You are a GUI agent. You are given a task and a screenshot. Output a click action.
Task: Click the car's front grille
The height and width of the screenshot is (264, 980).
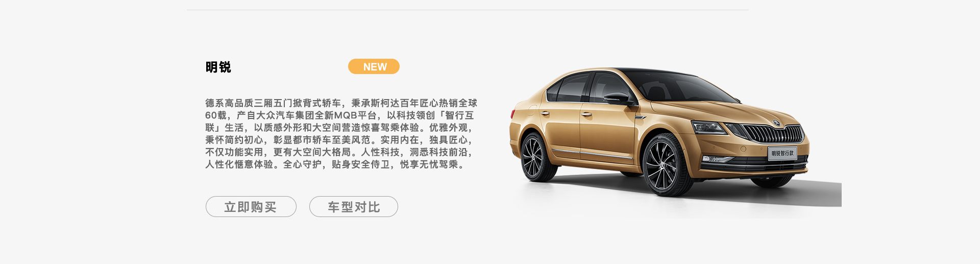point(774,134)
